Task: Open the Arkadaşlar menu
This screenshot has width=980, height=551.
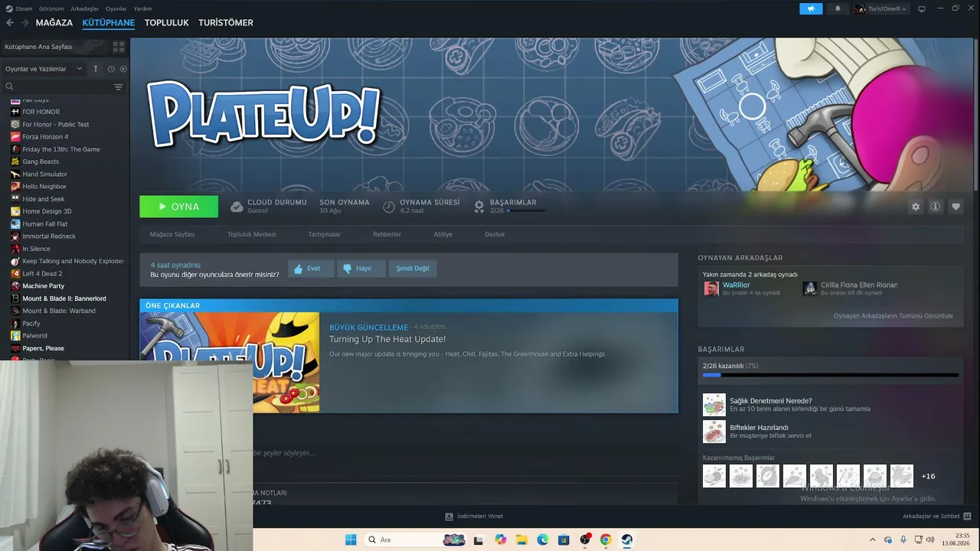Action: pos(85,8)
